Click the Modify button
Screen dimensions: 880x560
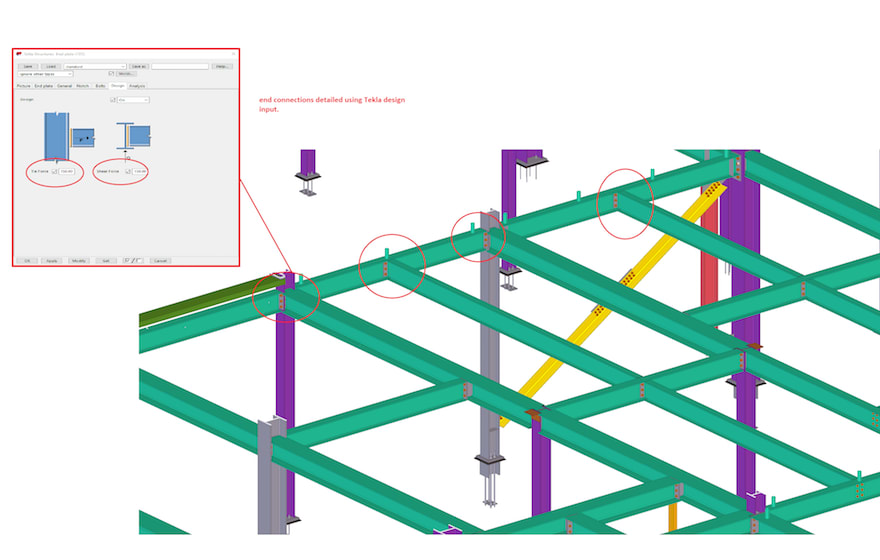click(79, 260)
